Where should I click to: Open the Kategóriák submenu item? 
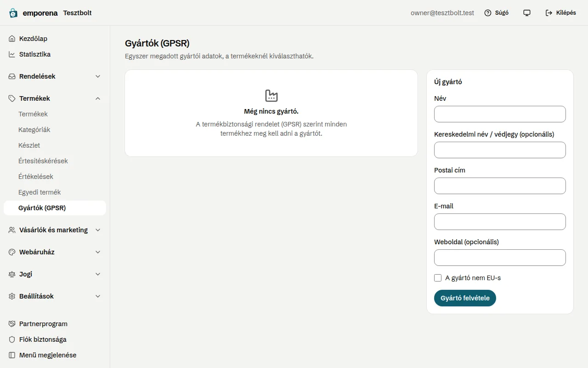tap(55, 130)
